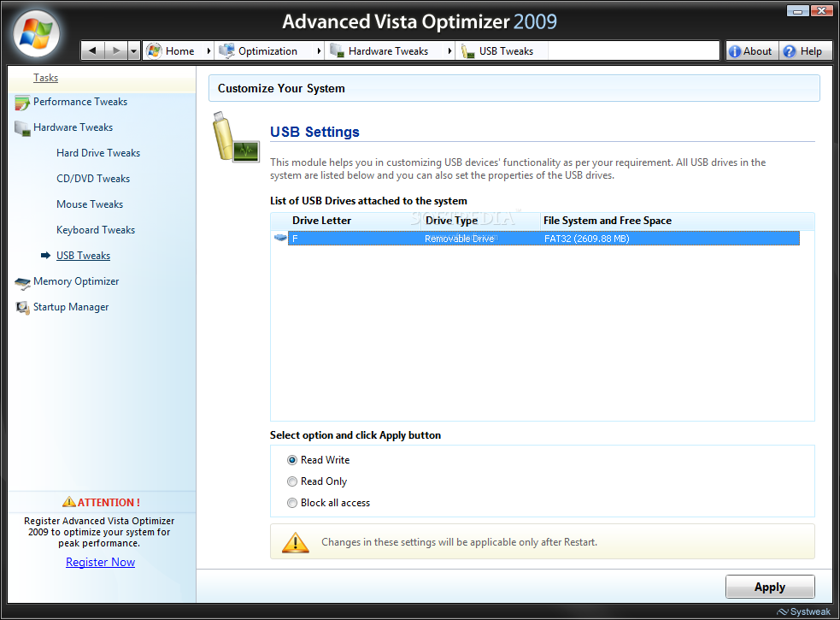Select drive letter F in the list
The image size is (840, 620).
coord(295,239)
